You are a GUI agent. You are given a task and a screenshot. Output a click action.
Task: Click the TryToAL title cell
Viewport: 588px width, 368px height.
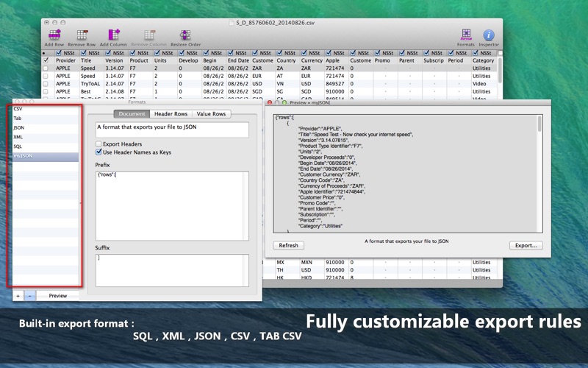point(90,84)
